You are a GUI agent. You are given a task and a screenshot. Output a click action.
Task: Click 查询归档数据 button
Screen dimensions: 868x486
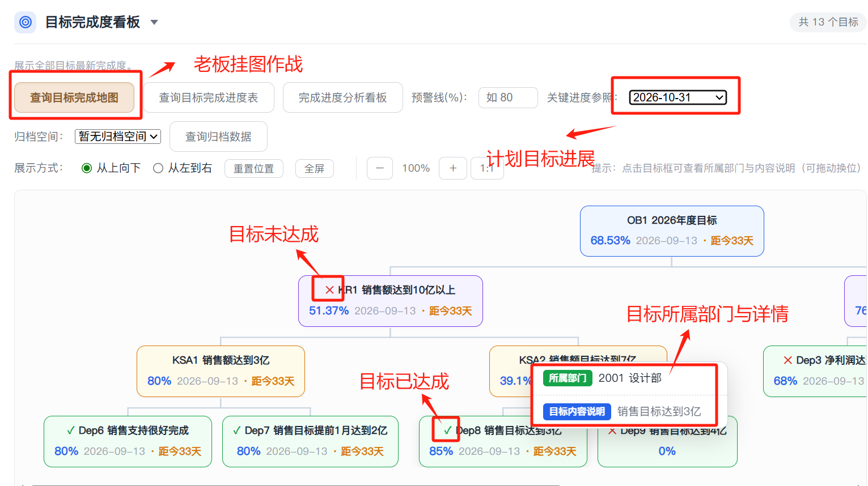coord(218,137)
